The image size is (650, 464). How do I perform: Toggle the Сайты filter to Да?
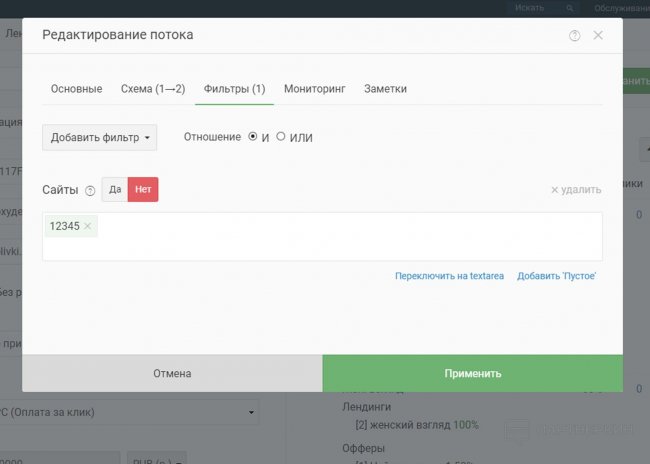coord(115,189)
